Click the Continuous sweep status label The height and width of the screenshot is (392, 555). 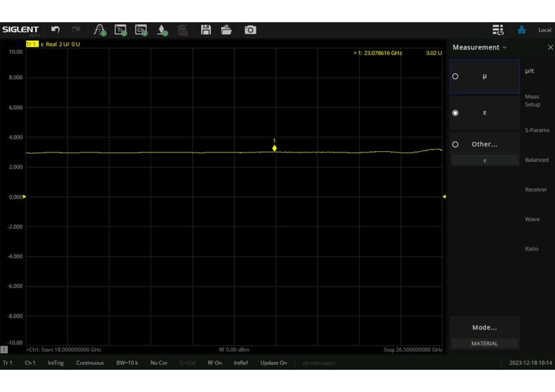tap(90, 363)
